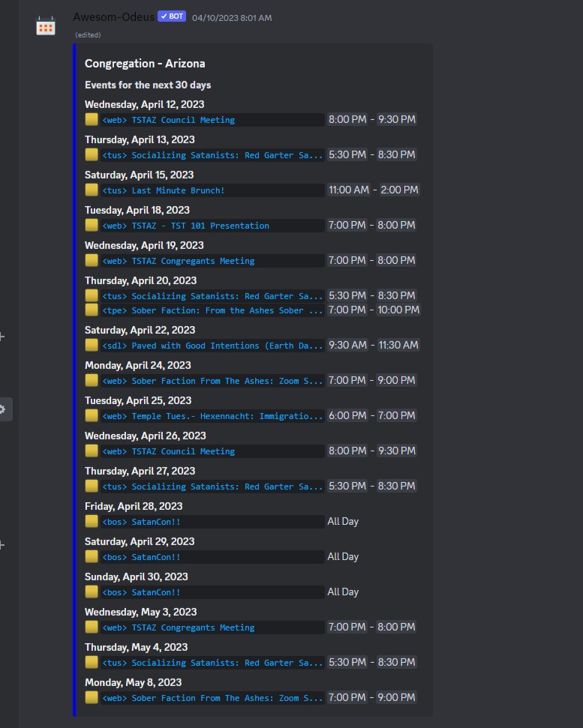This screenshot has height=728, width=583.
Task: Click yellow square beside Temple Tues. Hexennacht
Action: [92, 415]
